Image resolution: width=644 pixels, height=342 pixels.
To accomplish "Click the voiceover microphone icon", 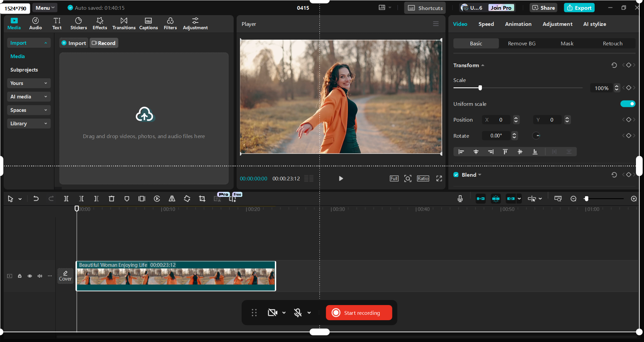I will pyautogui.click(x=460, y=199).
